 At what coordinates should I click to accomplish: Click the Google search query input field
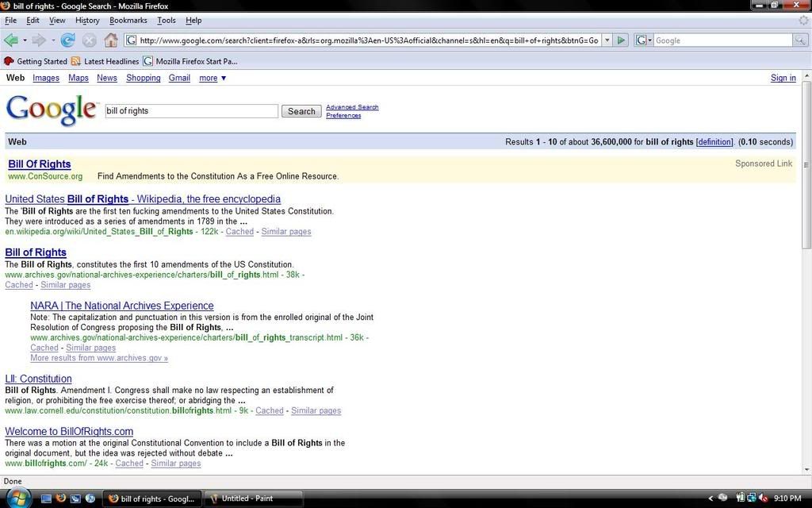point(192,111)
